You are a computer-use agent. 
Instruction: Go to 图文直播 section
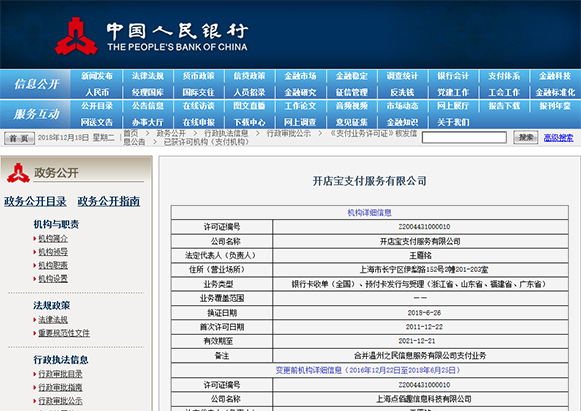pyautogui.click(x=249, y=106)
